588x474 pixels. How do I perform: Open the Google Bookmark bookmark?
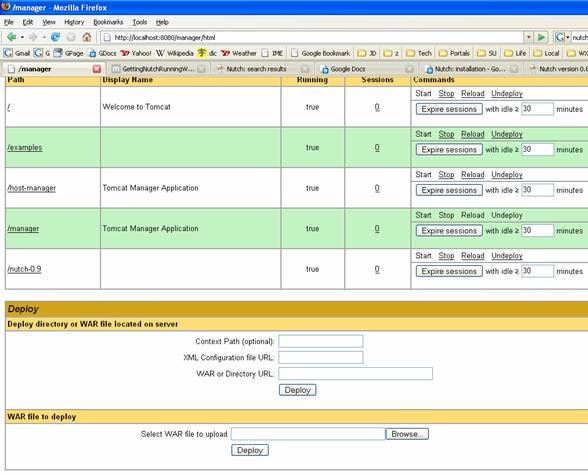[321, 53]
